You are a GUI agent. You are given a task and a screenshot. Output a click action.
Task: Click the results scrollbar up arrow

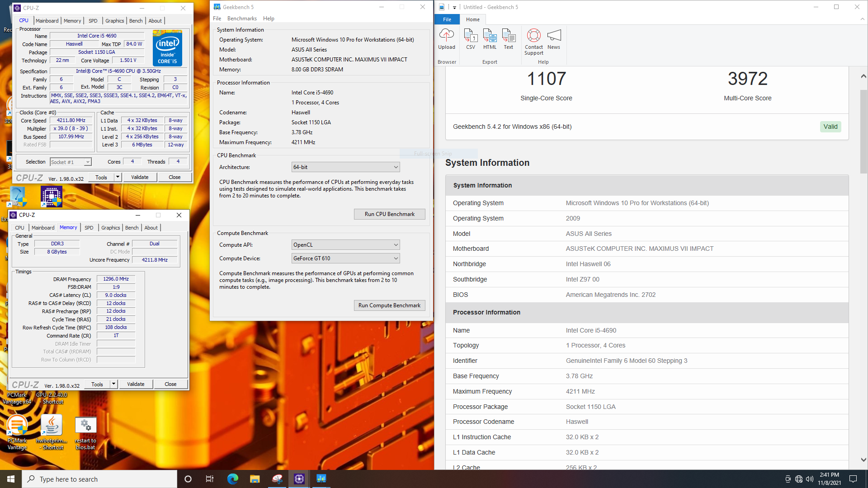tap(863, 76)
